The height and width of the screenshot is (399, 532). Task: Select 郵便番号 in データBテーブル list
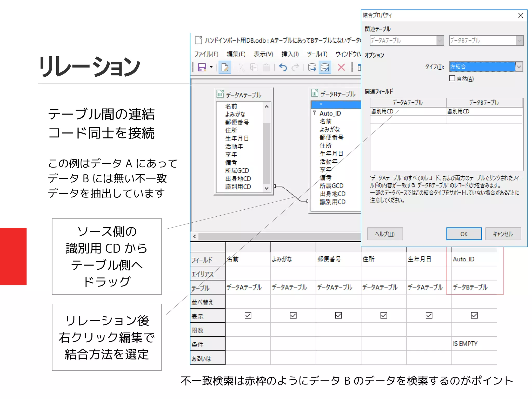tap(331, 137)
